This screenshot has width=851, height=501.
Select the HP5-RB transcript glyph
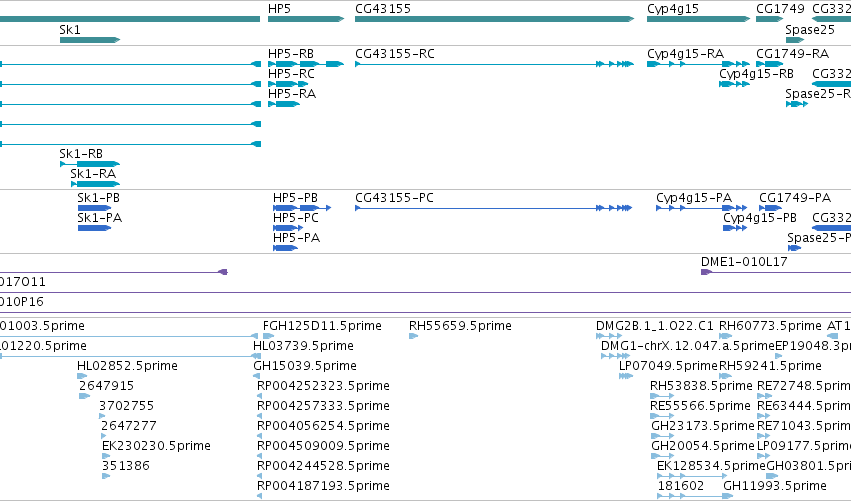(306, 64)
